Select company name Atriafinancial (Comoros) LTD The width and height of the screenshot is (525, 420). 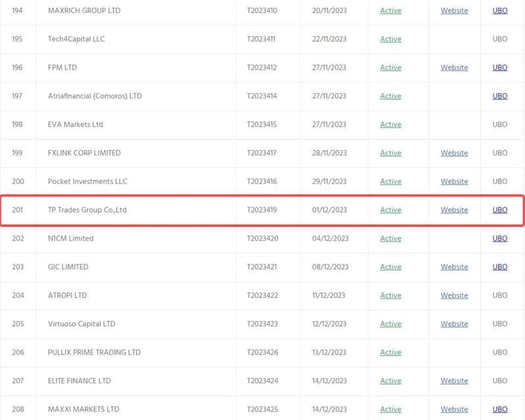(x=94, y=96)
